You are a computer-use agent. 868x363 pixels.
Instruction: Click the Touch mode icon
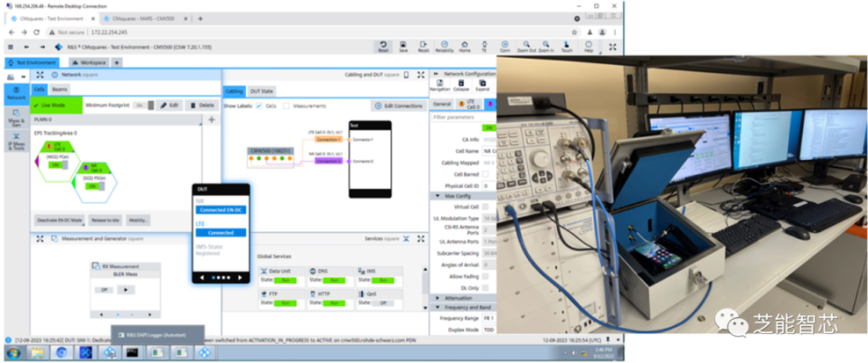tap(567, 47)
